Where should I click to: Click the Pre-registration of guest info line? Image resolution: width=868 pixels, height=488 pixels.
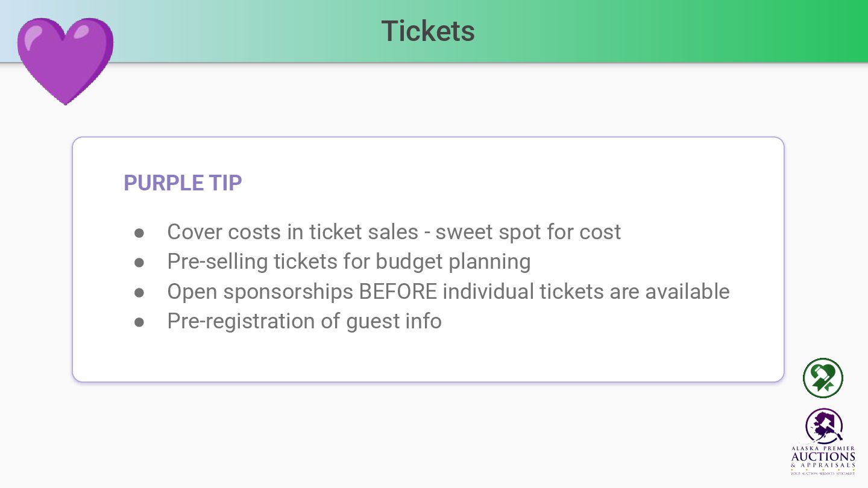click(x=304, y=321)
